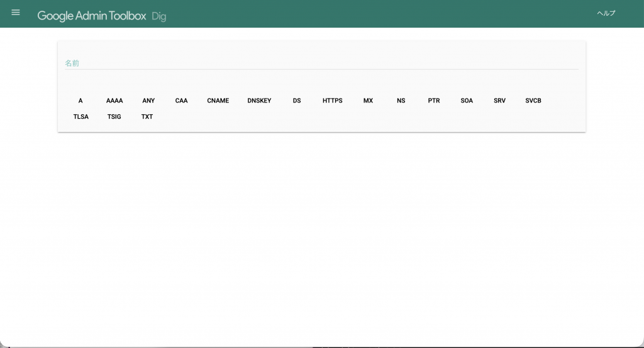Click the TLSA record button
This screenshot has height=348, width=644.
click(81, 117)
